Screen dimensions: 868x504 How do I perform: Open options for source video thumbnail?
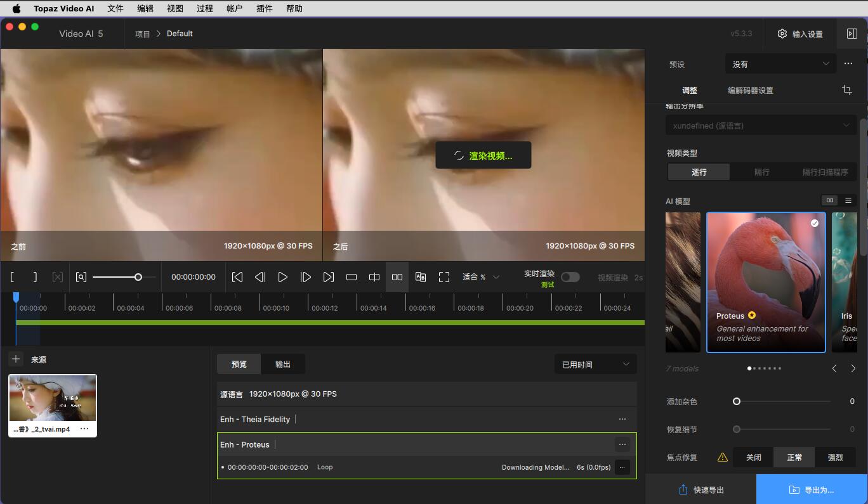84,429
